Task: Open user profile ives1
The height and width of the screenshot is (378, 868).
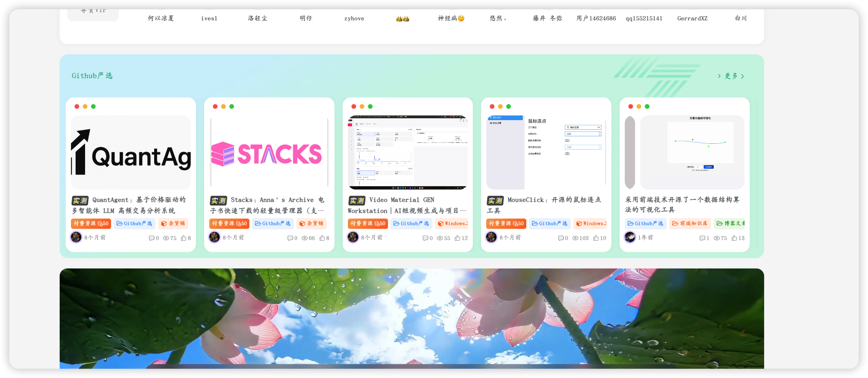Action: (x=209, y=18)
